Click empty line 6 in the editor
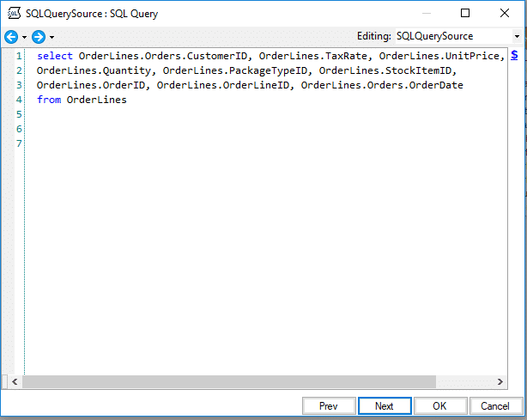 172,129
